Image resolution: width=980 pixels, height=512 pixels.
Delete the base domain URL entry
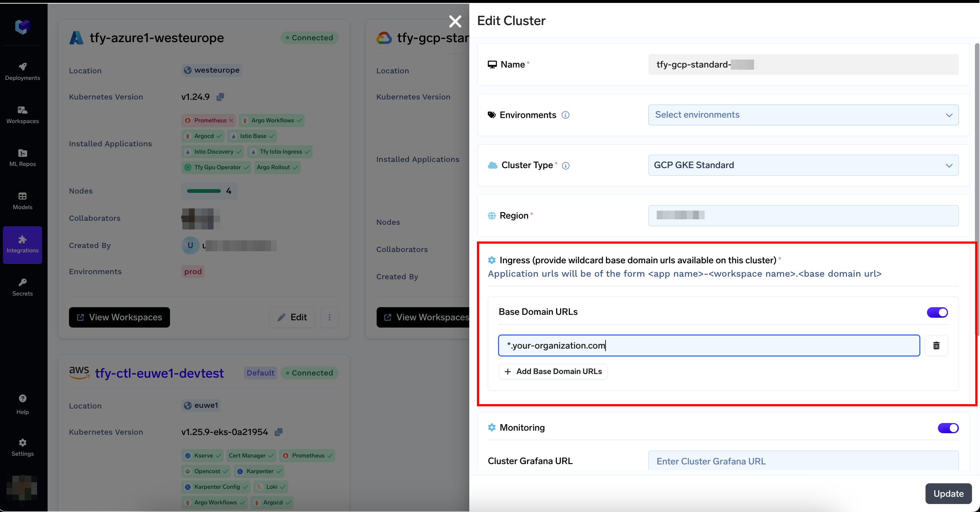[936, 345]
